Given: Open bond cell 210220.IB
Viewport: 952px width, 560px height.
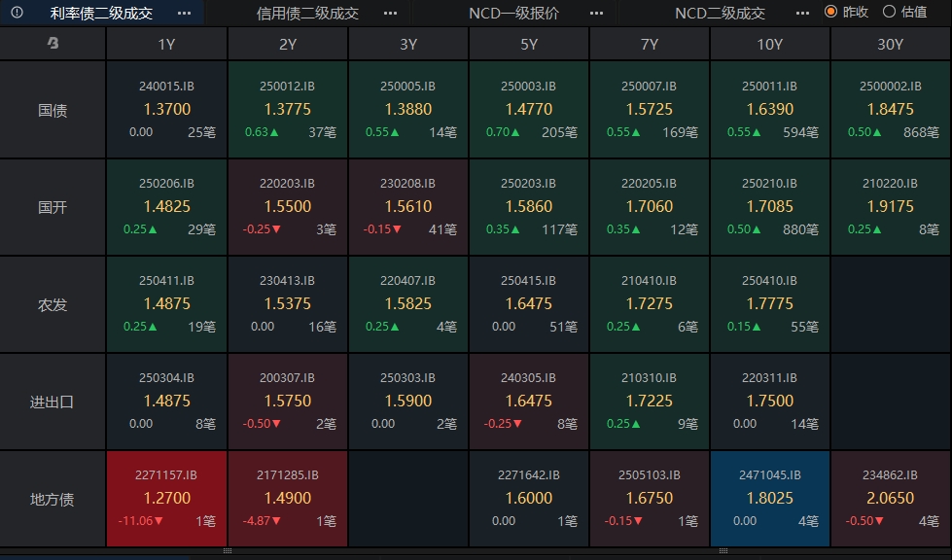Looking at the screenshot, I should (x=890, y=207).
